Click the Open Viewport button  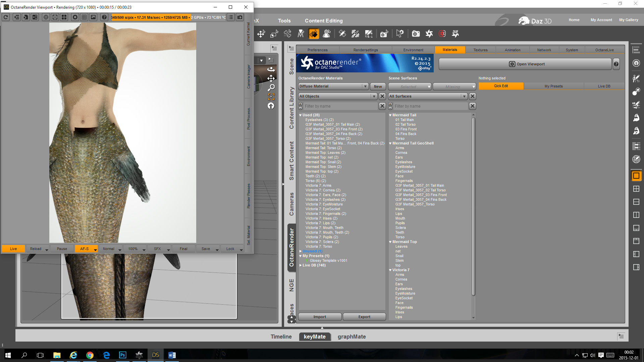(525, 64)
